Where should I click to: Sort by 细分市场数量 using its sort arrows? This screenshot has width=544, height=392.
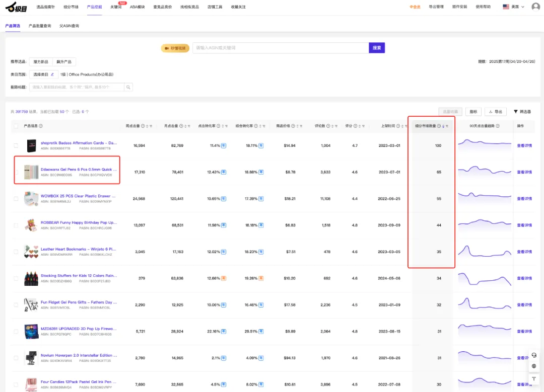coord(443,126)
